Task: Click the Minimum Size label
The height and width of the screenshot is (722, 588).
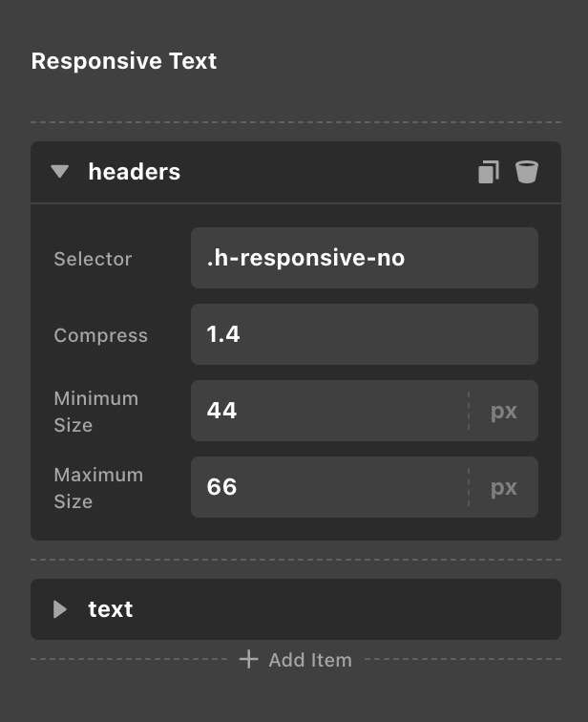Action: pos(96,412)
